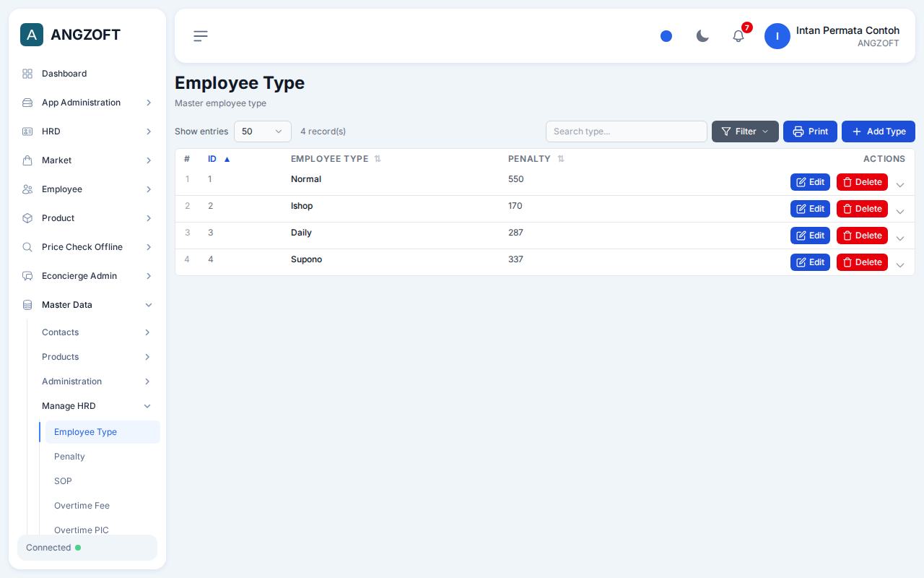Sort table by ID column

point(219,159)
